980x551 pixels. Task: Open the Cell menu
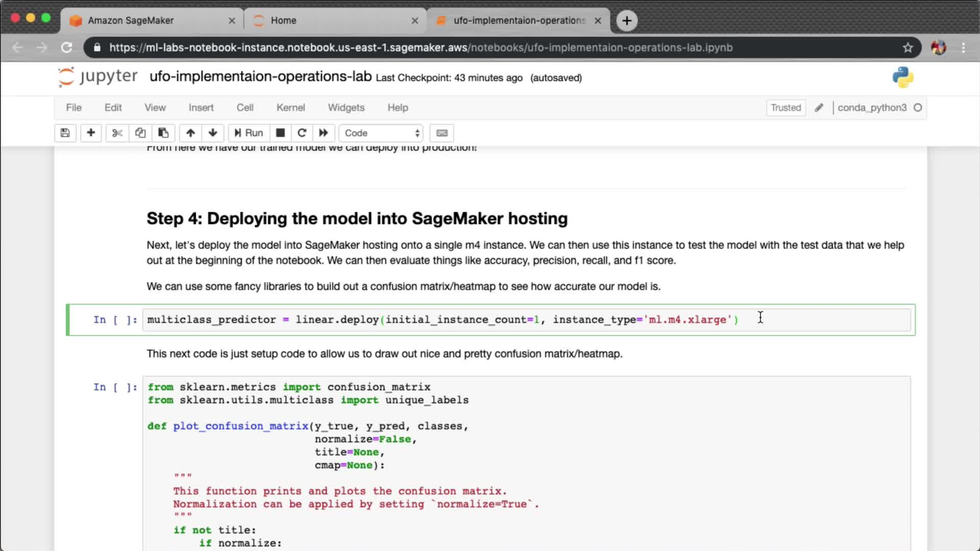[245, 108]
